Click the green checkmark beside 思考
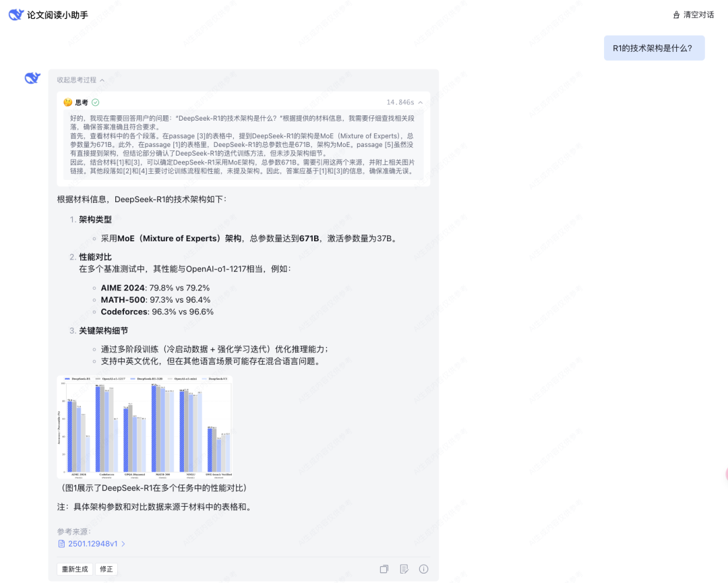728x583 pixels. 95,102
